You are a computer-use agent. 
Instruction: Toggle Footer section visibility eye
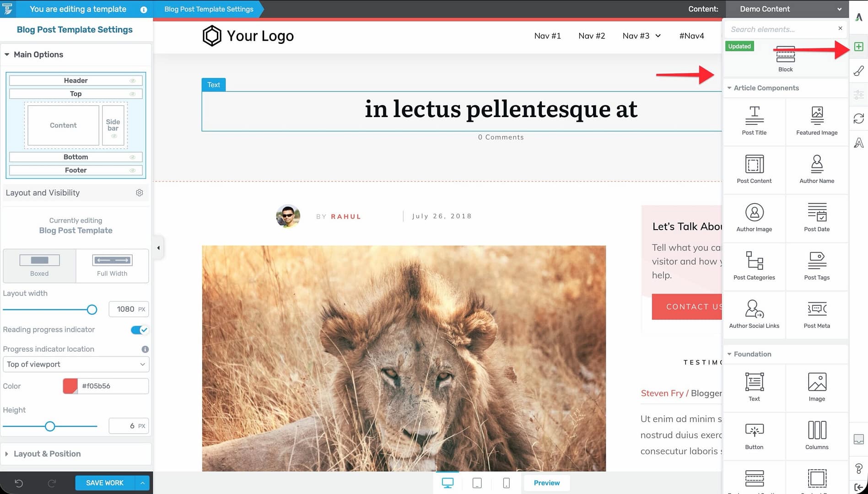[132, 170]
